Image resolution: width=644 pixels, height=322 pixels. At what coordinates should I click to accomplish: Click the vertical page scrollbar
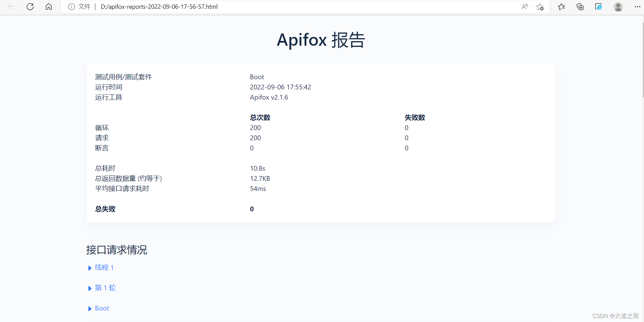[643, 59]
